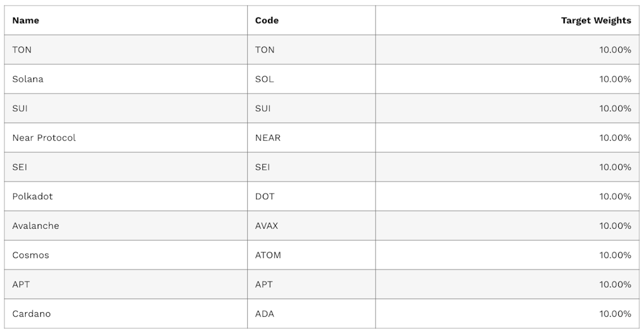Select the DOT code cell
Viewport: 644px width, 333px height.
click(265, 196)
